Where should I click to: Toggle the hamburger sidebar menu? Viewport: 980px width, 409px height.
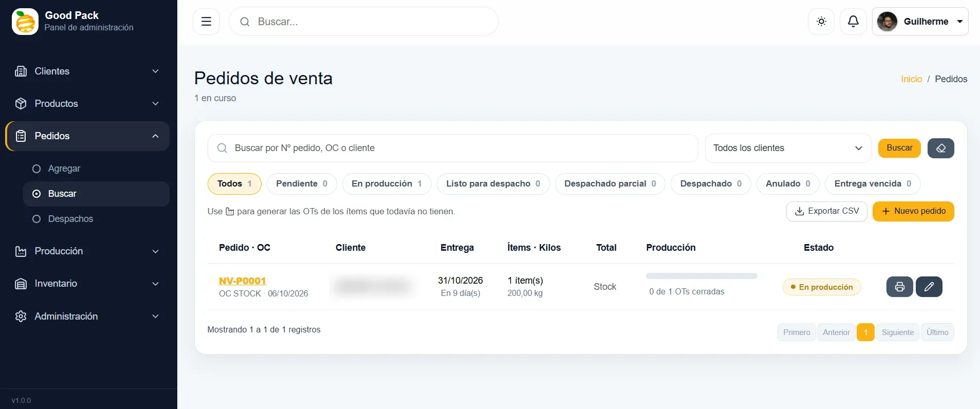point(206,22)
